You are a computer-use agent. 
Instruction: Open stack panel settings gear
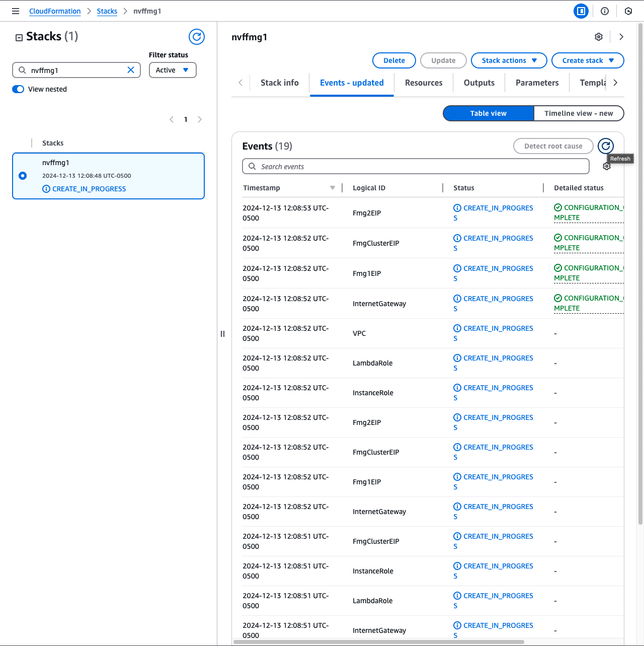[599, 37]
